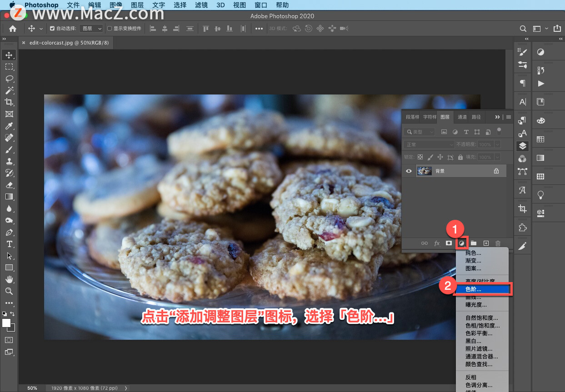Select the Brush tool
565x392 pixels.
pos(9,149)
